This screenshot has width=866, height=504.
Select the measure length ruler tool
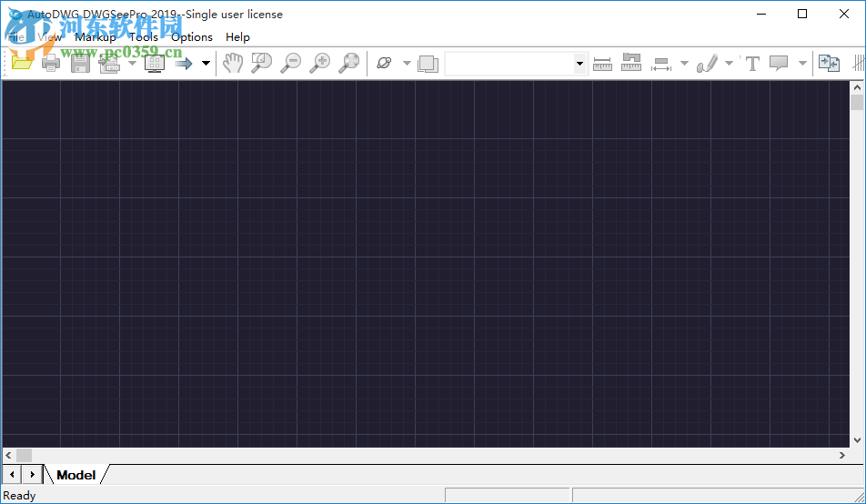pyautogui.click(x=602, y=64)
